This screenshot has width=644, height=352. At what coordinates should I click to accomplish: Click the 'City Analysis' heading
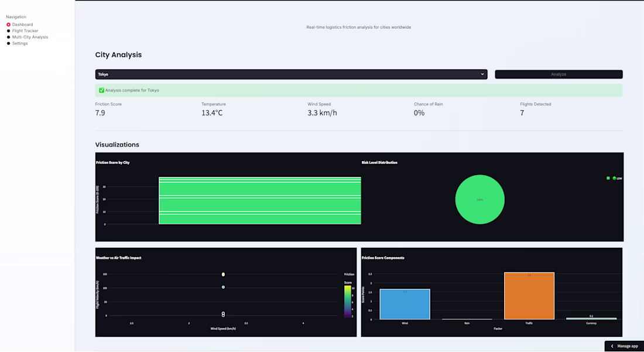[x=119, y=54]
